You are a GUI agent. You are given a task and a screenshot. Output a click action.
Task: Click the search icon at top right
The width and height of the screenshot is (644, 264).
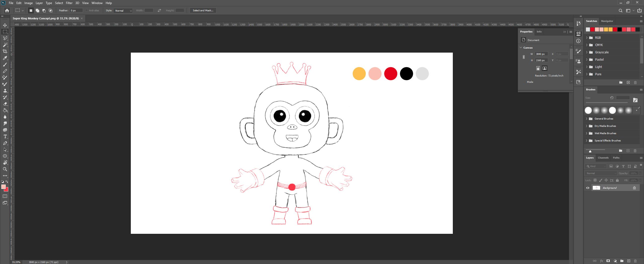click(x=620, y=11)
